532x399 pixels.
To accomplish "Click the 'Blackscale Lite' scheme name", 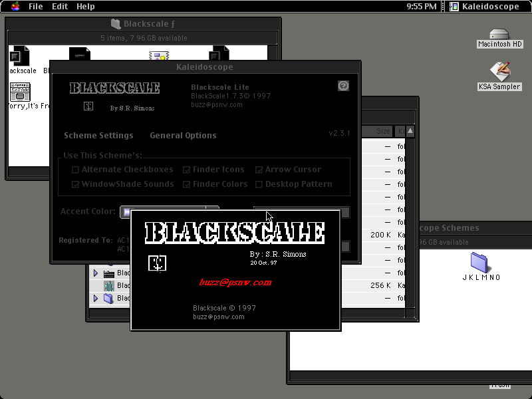I will (x=220, y=87).
